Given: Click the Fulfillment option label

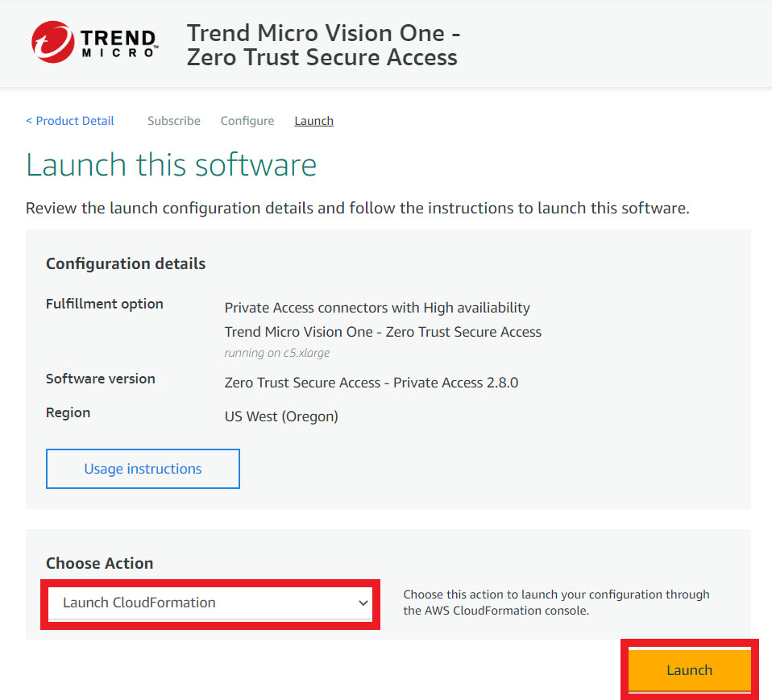Looking at the screenshot, I should click(x=104, y=304).
